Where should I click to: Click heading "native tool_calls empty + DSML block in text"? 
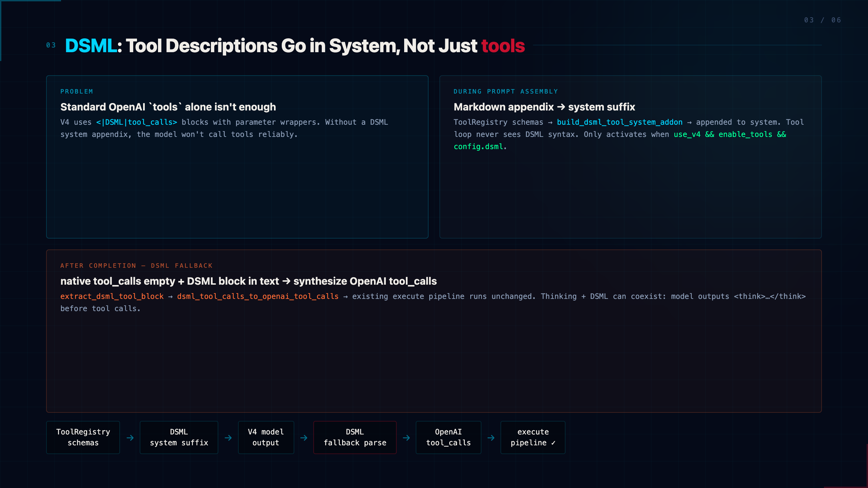click(x=170, y=281)
